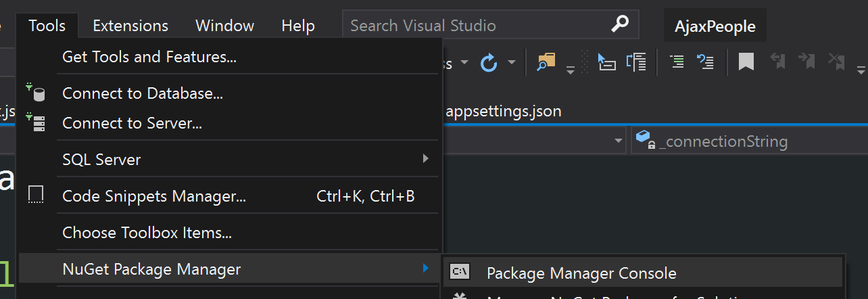Viewport: 868px width, 299px height.
Task: Click the _connectionString field icon
Action: click(x=645, y=139)
